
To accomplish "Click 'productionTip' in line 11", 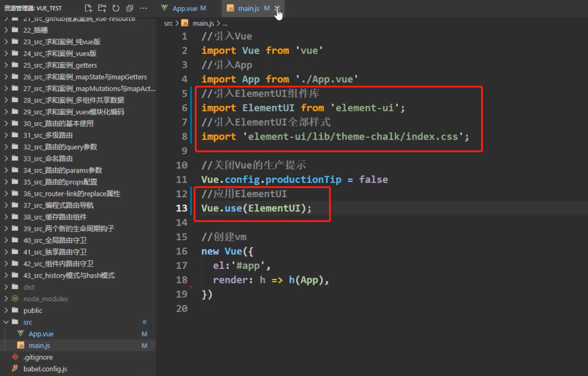I will 303,180.
